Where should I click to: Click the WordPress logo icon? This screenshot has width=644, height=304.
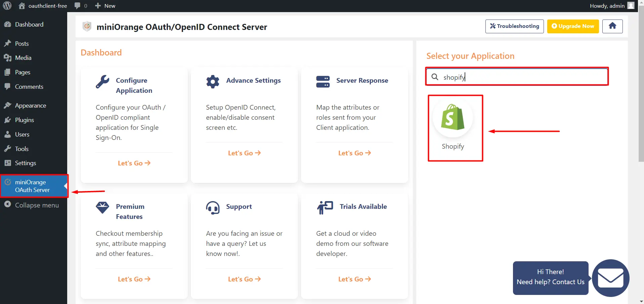[7, 6]
